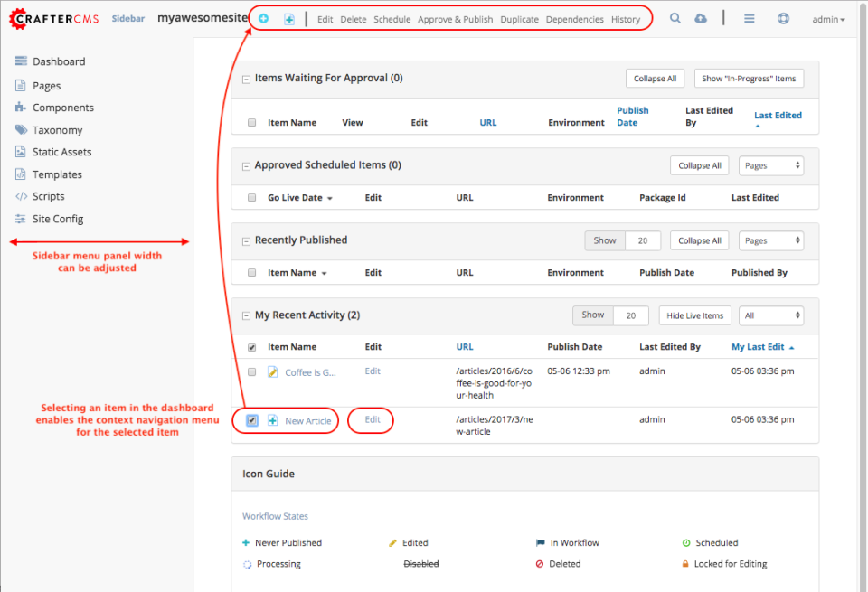Viewport: 868px width, 592px height.
Task: Collapse the Items Waiting For Approval section
Action: click(246, 79)
